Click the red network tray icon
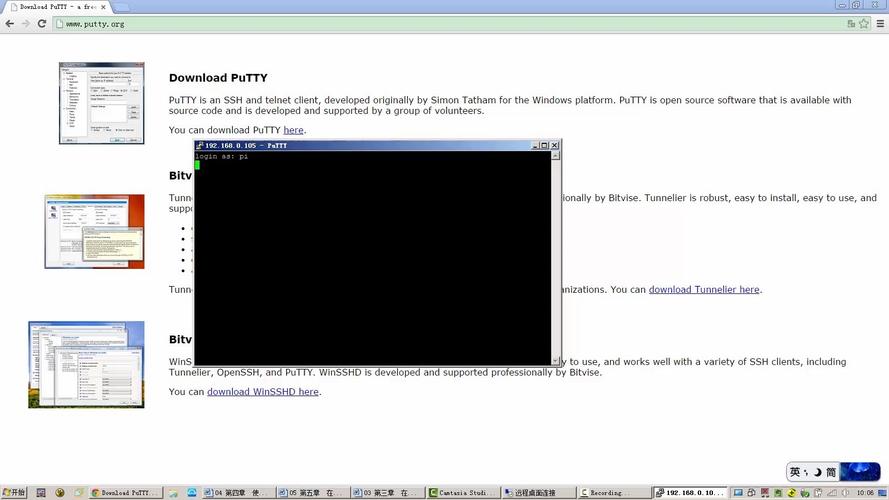Viewport: 889px width, 500px height. point(765,493)
